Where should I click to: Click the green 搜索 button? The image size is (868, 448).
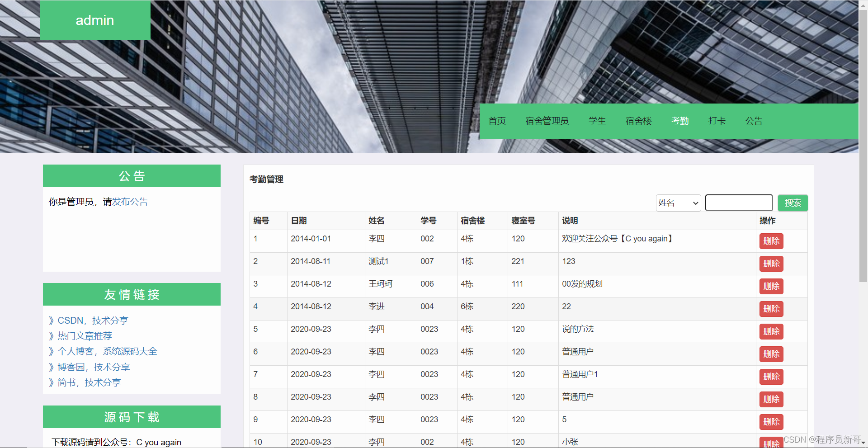coord(793,203)
